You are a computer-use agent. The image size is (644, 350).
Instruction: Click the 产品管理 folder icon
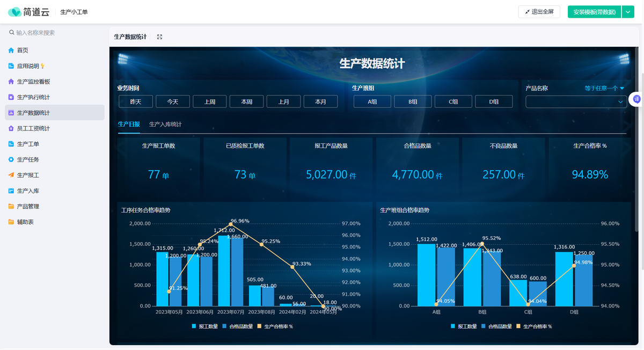(x=11, y=206)
